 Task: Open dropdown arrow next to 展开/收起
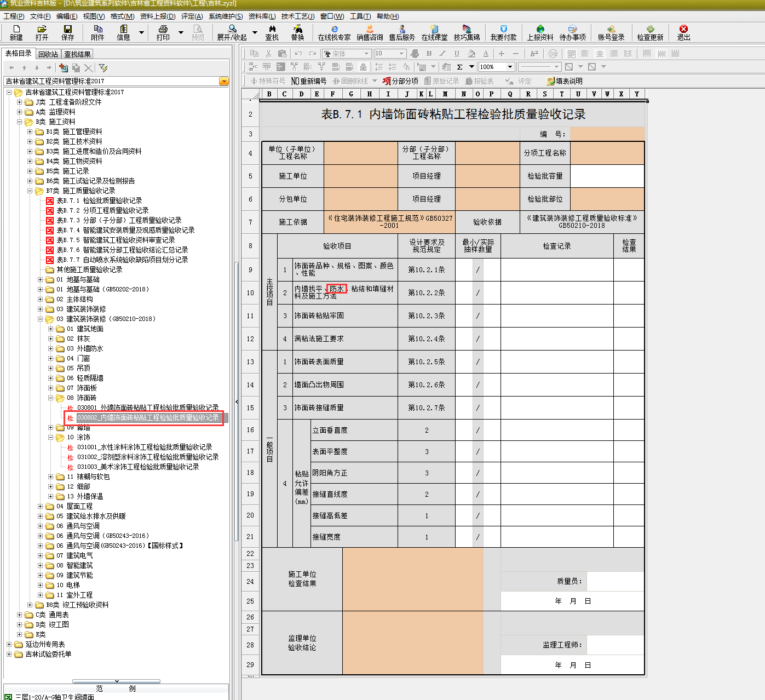[255, 32]
